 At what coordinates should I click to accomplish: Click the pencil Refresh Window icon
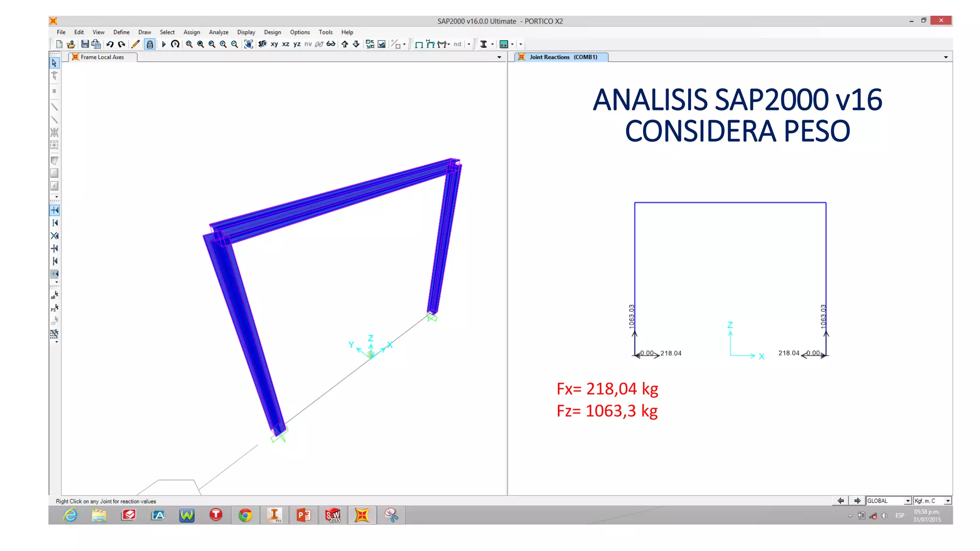[135, 44]
